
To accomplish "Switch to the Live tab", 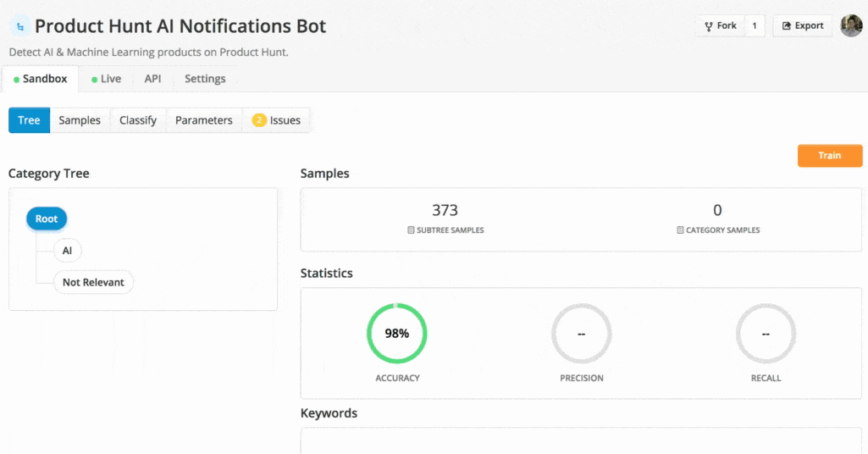I will pyautogui.click(x=106, y=79).
